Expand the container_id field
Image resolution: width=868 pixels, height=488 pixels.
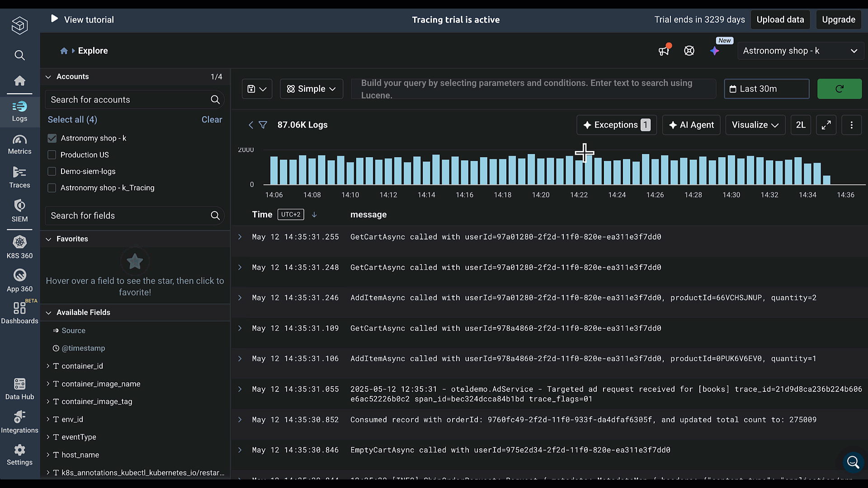48,366
